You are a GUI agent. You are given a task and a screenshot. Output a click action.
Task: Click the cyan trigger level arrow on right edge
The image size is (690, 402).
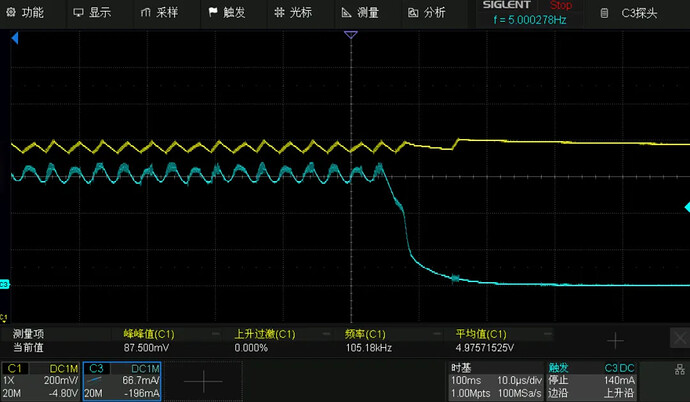tap(685, 207)
